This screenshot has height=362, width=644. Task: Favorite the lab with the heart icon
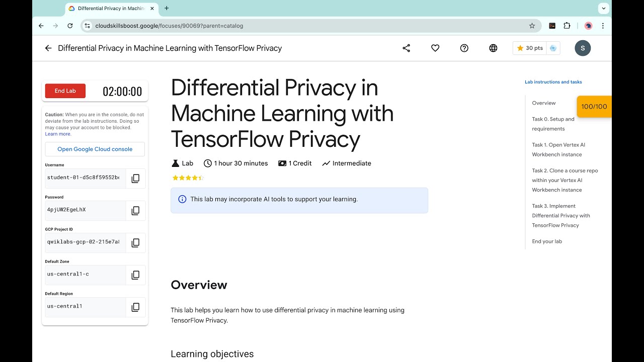pos(435,48)
